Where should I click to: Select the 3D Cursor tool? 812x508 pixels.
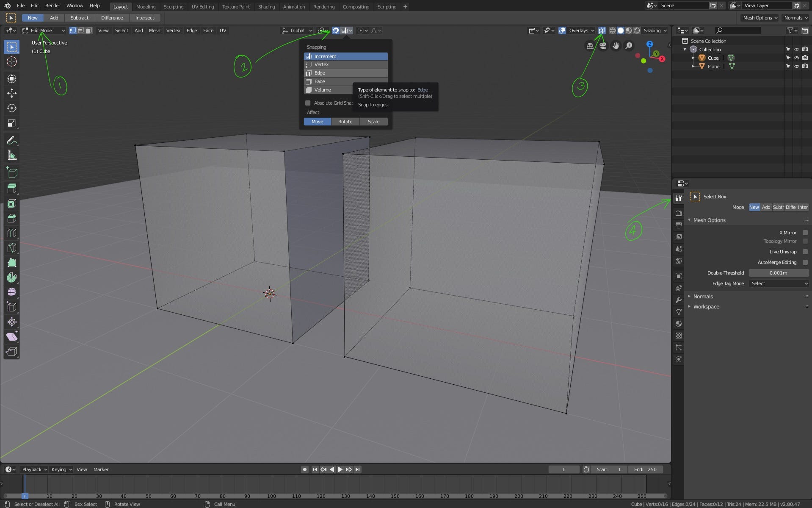click(11, 61)
